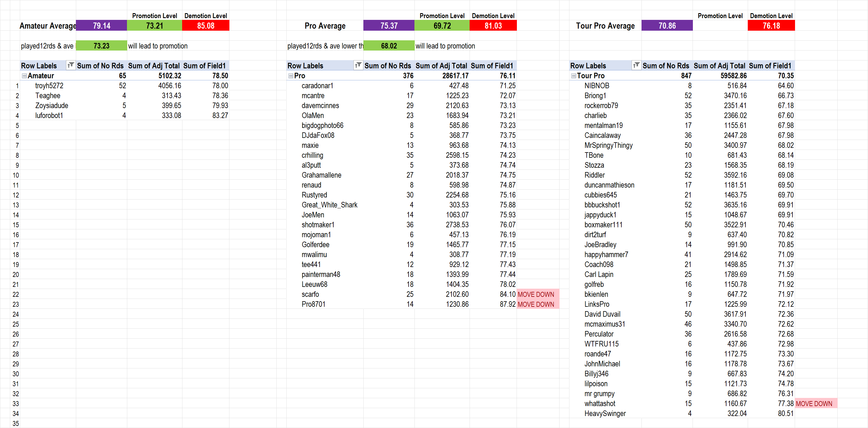Viewport: 868px width, 428px height.
Task: Collapse the Amateur group minus box
Action: (24, 76)
